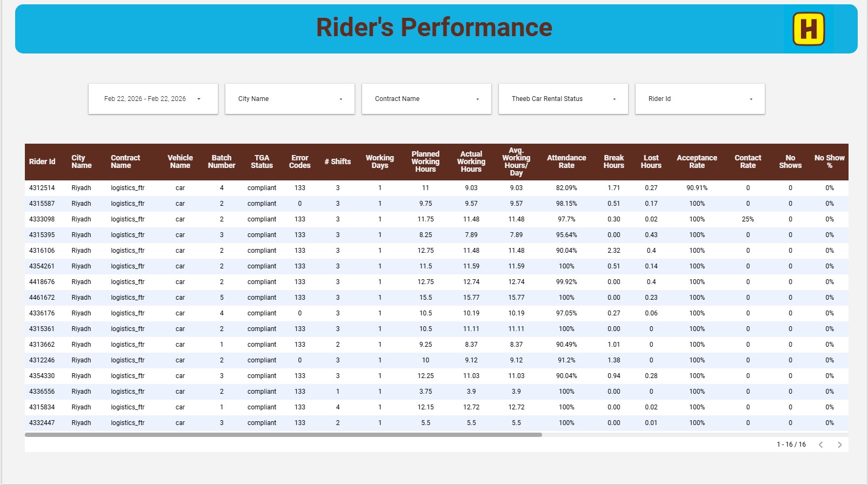The image size is (868, 485).
Task: Click the Error Codes column header
Action: (299, 161)
